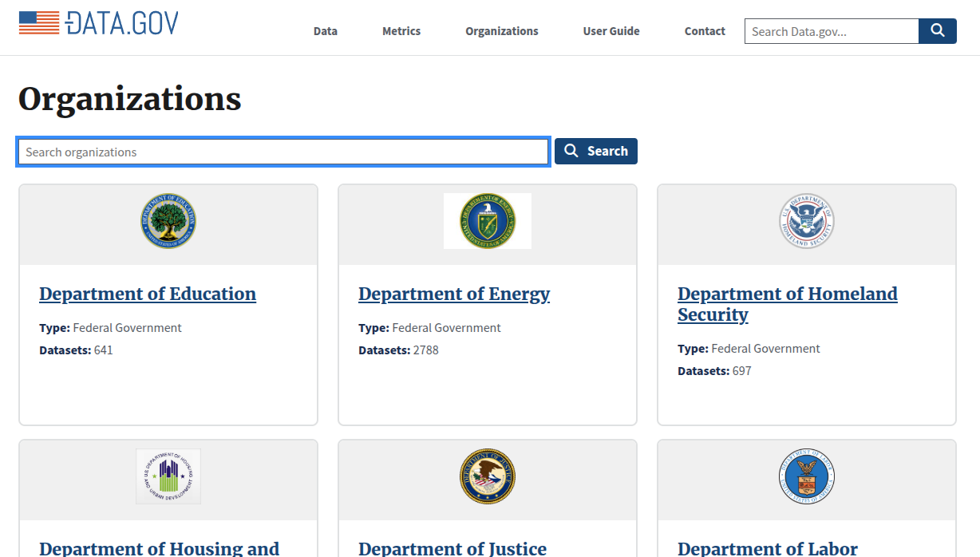Click the Department of Justice eagle seal
Image resolution: width=980 pixels, height=557 pixels.
click(x=487, y=476)
